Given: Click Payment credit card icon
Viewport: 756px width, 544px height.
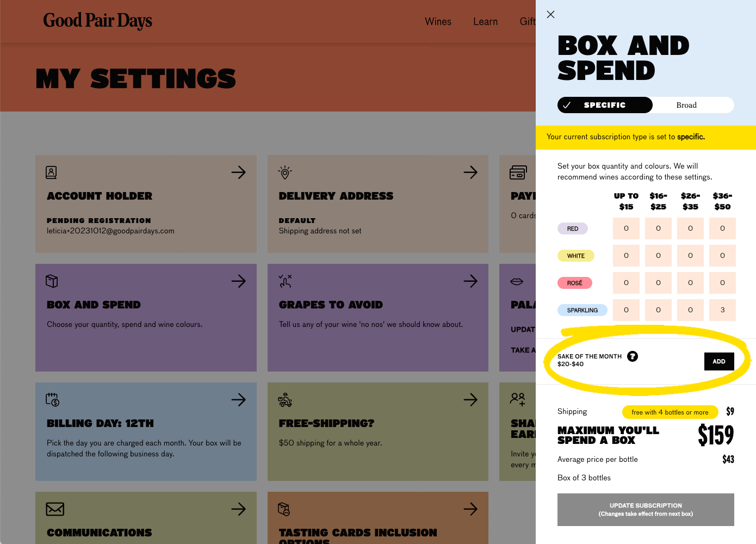Looking at the screenshot, I should point(518,172).
